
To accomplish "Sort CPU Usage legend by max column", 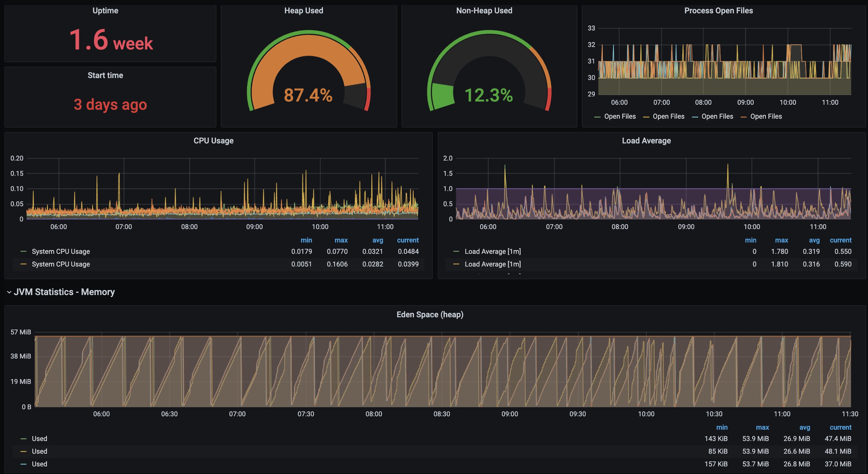I will click(341, 240).
